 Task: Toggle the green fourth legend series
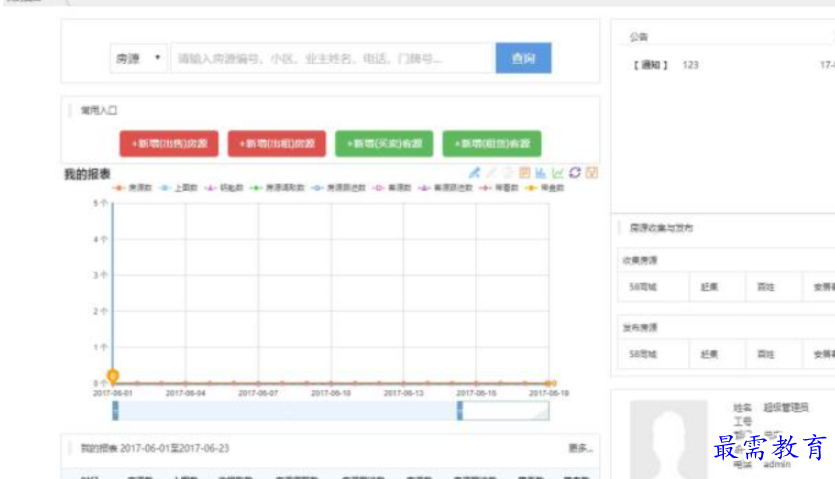277,188
